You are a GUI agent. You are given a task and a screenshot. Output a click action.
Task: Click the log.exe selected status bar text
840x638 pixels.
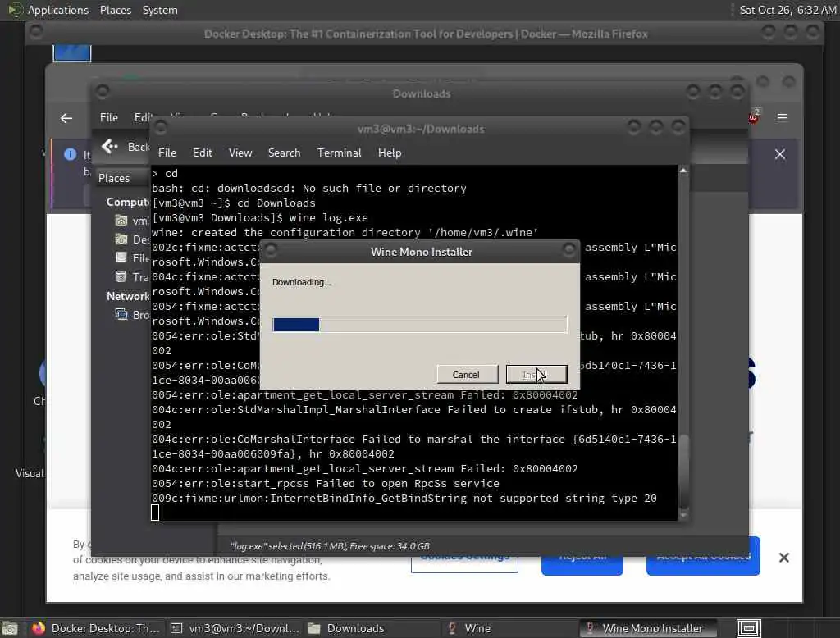point(330,546)
